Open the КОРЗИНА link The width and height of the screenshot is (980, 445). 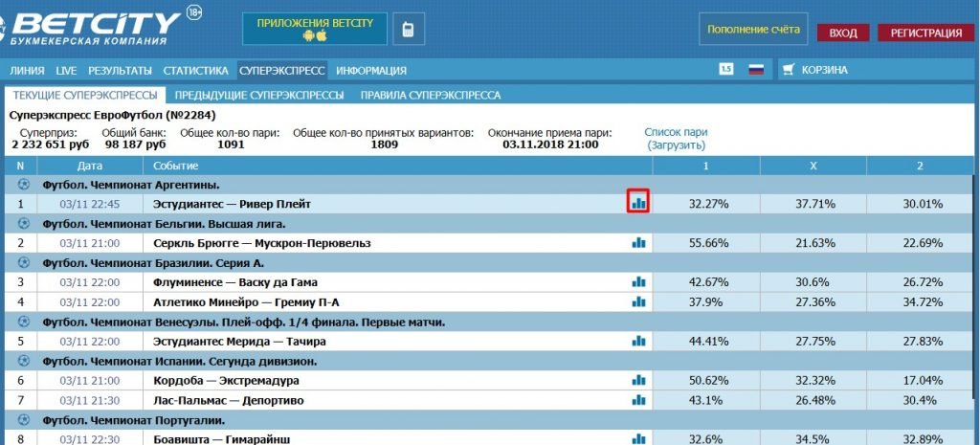824,70
